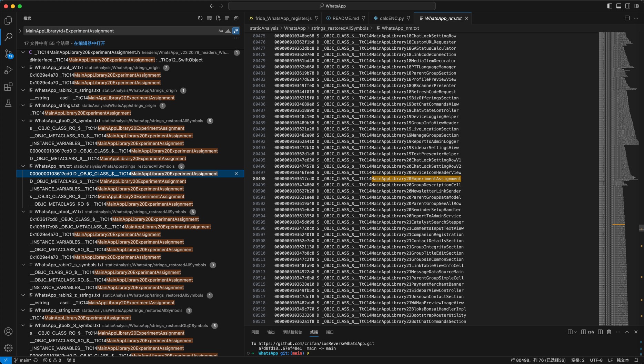Toggle Match Whole Word in search box
The image size is (644, 364).
click(x=228, y=31)
